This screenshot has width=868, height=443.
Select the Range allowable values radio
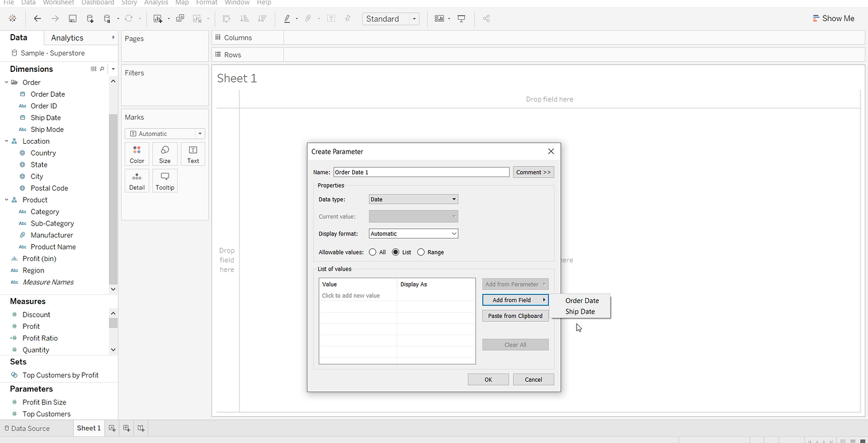(421, 252)
